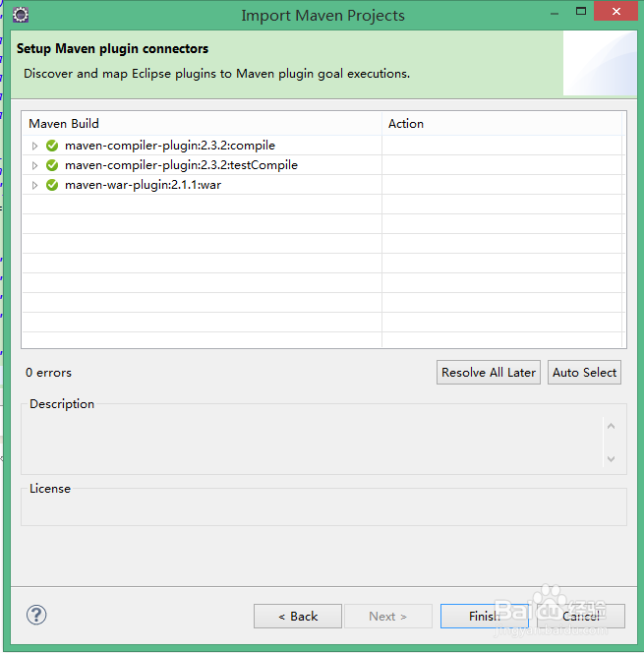Select maven-war-plugin:2.1.1:war entry
Image resolution: width=644 pixels, height=653 pixels.
coord(143,185)
